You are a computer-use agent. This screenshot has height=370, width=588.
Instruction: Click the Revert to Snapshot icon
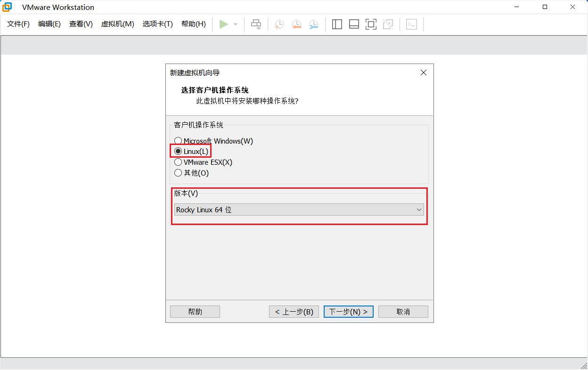tap(296, 24)
